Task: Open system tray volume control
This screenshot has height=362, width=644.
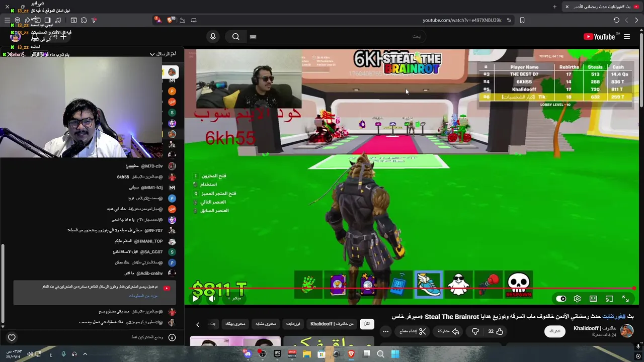Action: [30, 354]
